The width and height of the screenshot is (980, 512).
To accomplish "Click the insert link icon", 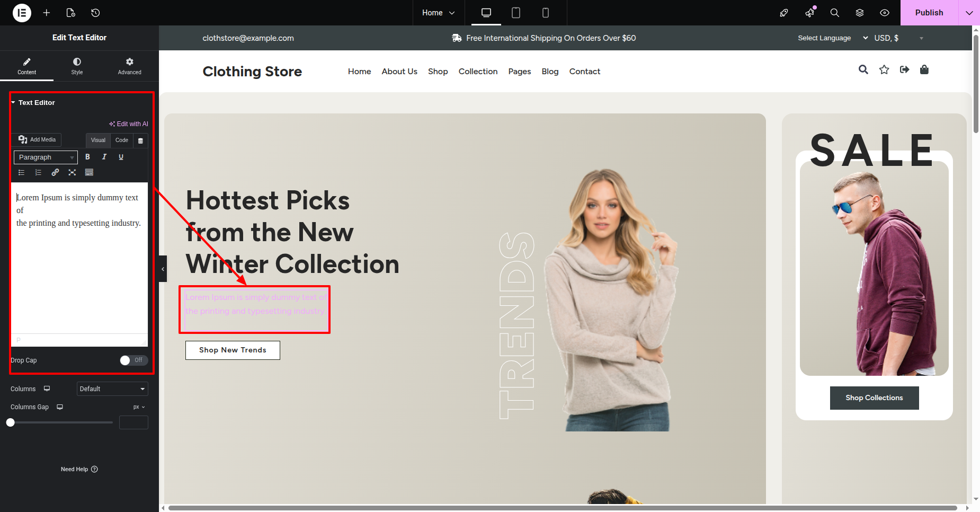I will pos(55,172).
